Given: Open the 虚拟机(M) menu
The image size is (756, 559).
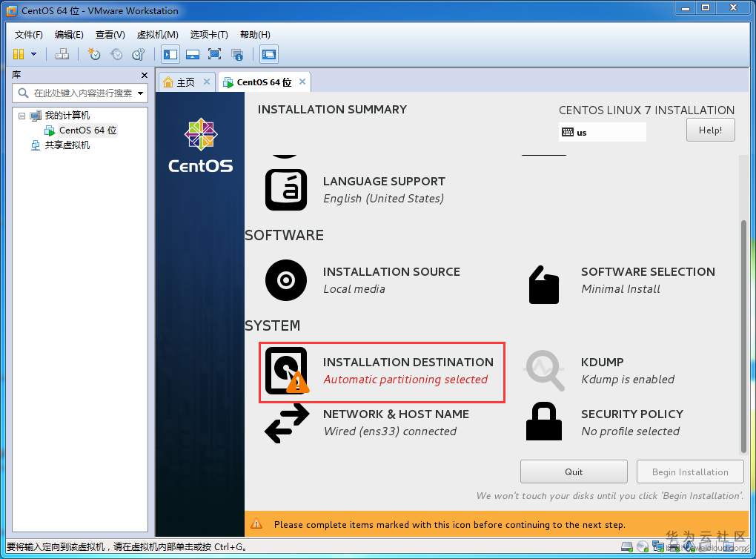Looking at the screenshot, I should tap(158, 35).
